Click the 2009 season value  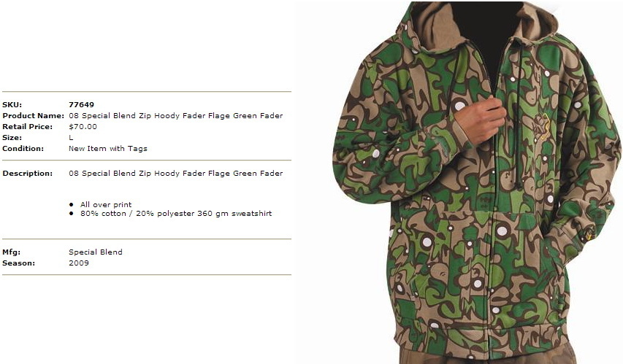(79, 263)
